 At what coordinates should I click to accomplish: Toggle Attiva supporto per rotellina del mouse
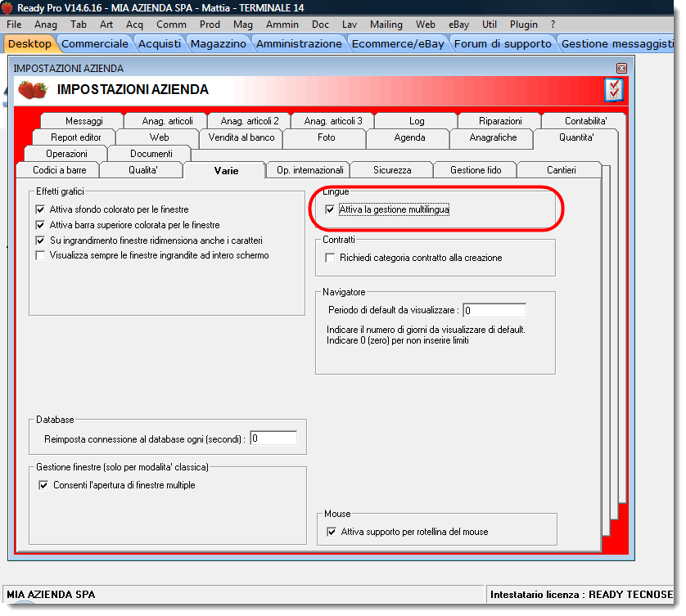[332, 532]
